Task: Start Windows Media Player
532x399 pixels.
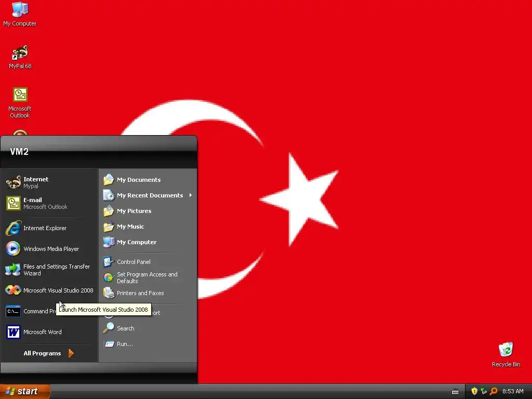Action: (49, 249)
